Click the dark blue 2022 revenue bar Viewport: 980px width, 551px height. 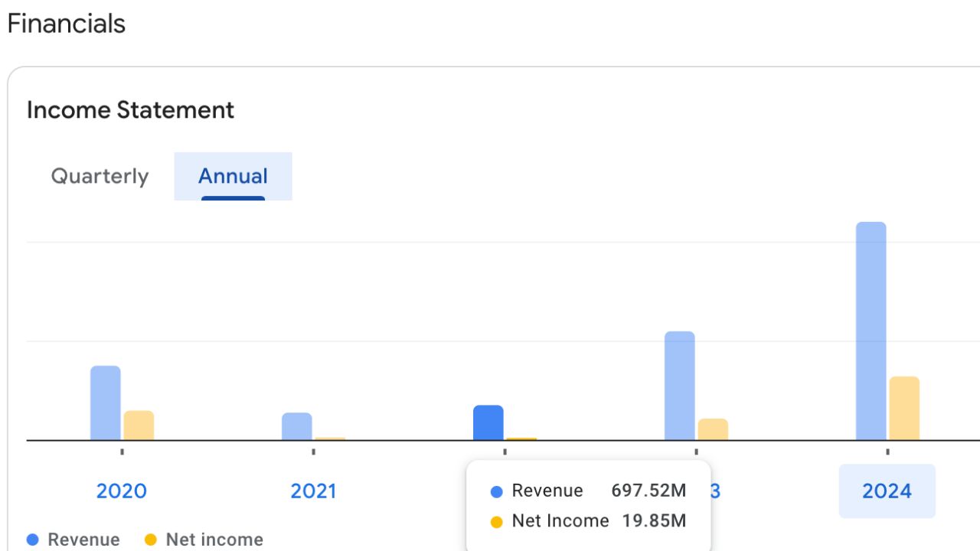[x=488, y=422]
